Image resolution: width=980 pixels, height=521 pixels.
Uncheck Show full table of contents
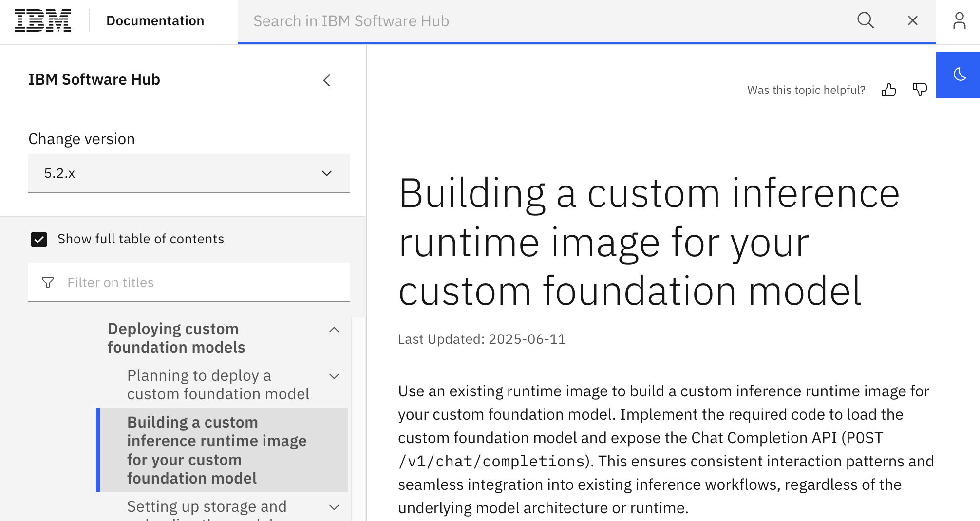coord(39,240)
